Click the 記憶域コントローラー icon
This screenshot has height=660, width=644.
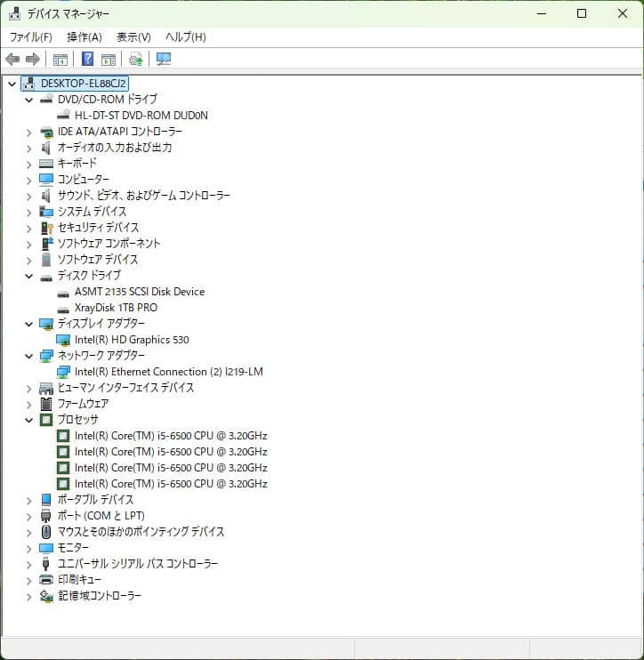coord(46,596)
